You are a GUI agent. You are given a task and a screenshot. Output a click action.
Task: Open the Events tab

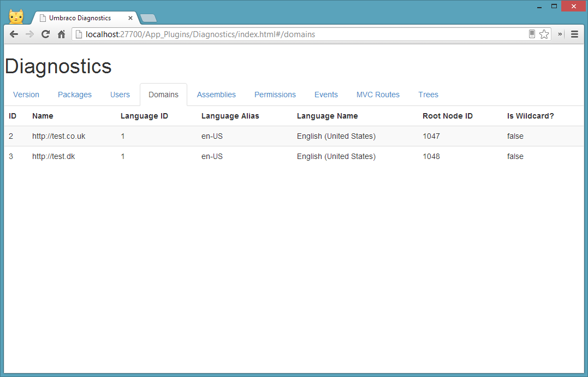point(326,95)
